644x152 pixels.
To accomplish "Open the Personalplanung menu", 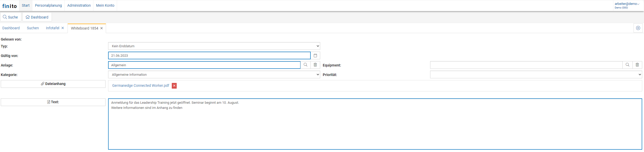I will pos(48,5).
